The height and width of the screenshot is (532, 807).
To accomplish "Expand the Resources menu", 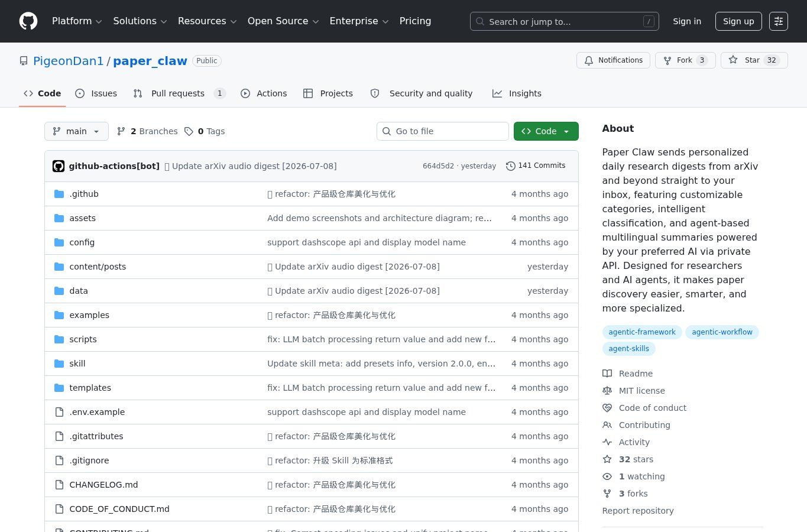I will [207, 21].
